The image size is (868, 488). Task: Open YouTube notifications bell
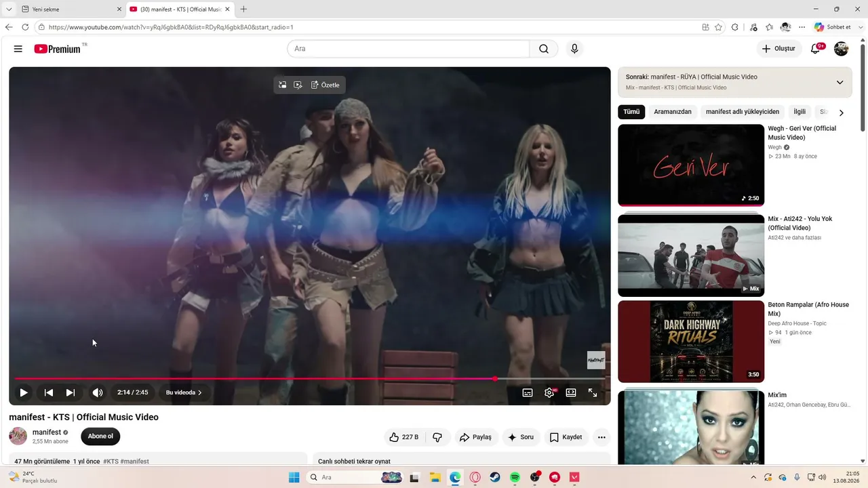(816, 49)
